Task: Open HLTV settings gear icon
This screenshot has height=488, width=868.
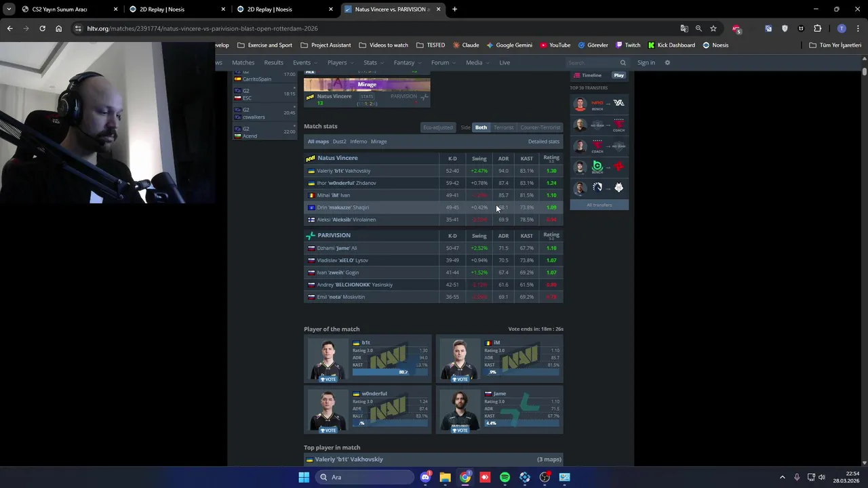Action: pos(667,62)
